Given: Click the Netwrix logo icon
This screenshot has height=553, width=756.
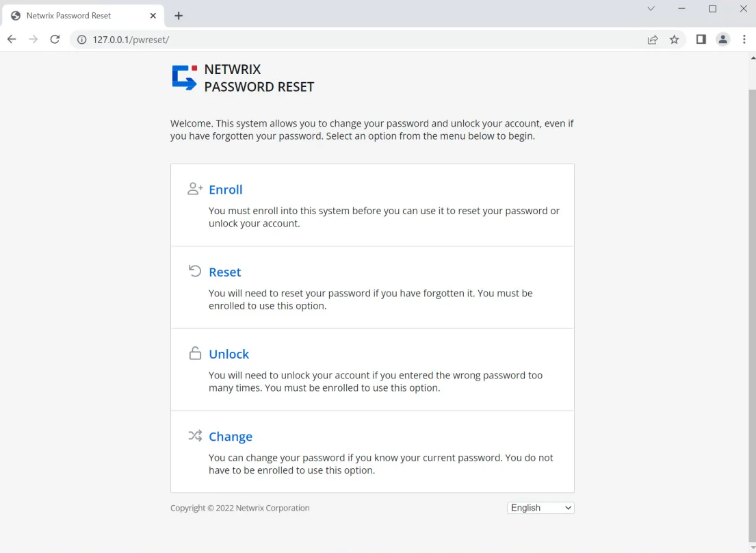Looking at the screenshot, I should [185, 77].
